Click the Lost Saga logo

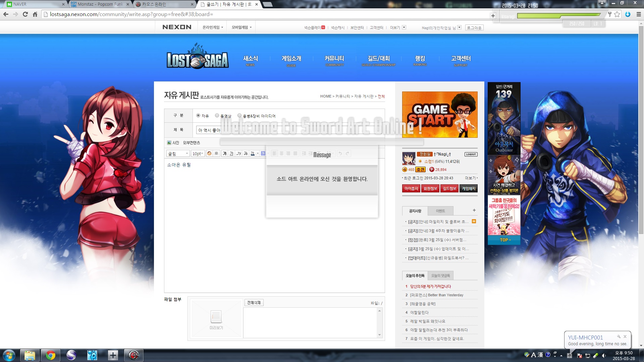198,57
